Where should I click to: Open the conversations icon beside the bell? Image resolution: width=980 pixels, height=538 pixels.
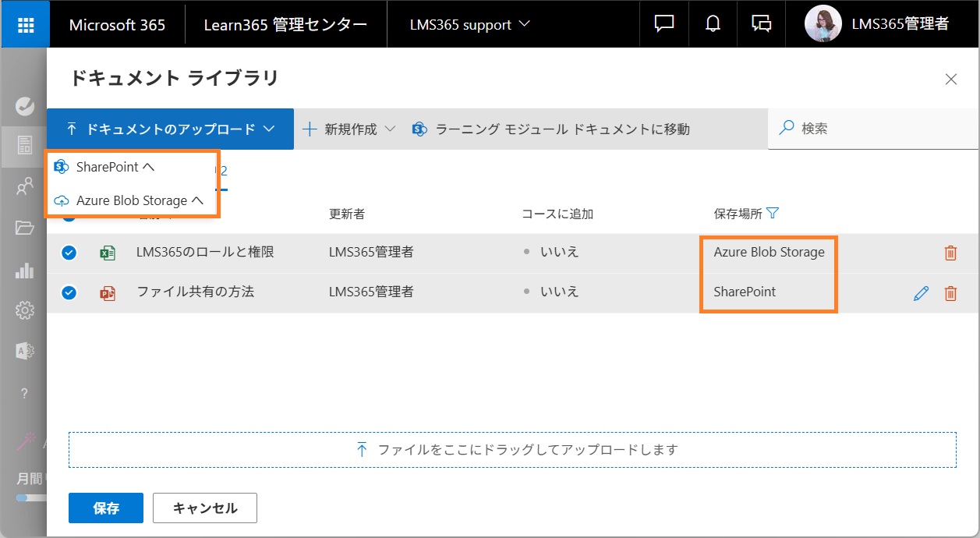(x=761, y=24)
